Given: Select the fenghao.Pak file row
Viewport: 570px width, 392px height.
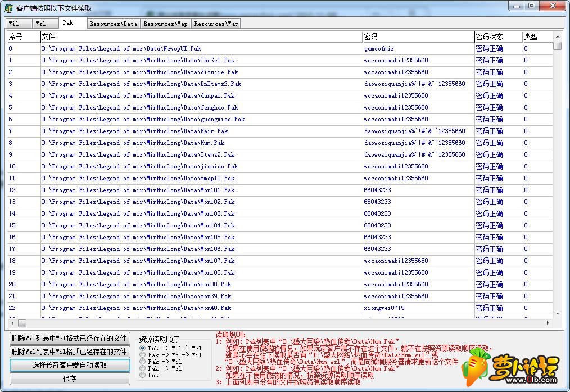Looking at the screenshot, I should pos(280,107).
